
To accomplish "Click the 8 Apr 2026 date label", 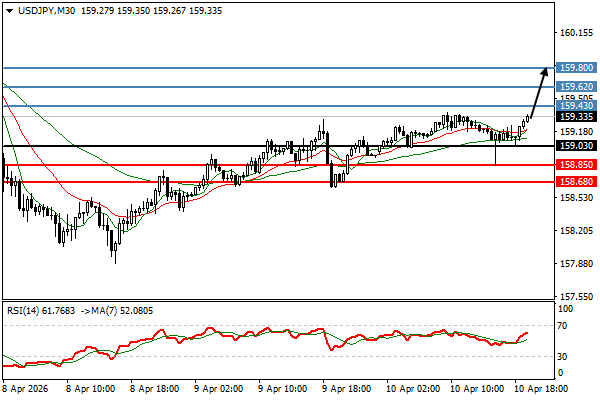I will click(x=25, y=387).
